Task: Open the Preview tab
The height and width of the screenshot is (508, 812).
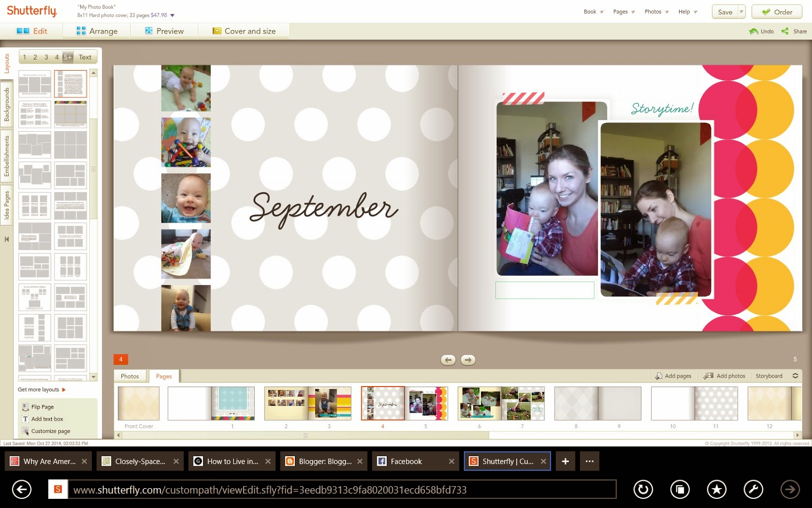Action: pos(164,31)
